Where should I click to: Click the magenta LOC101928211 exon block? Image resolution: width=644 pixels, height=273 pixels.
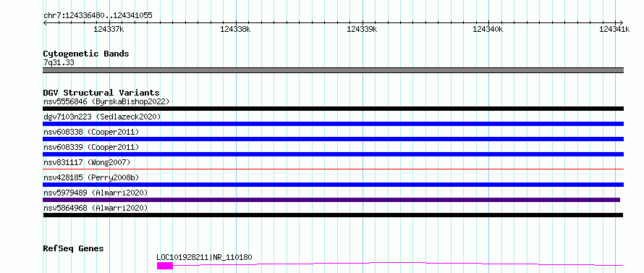[165, 266]
